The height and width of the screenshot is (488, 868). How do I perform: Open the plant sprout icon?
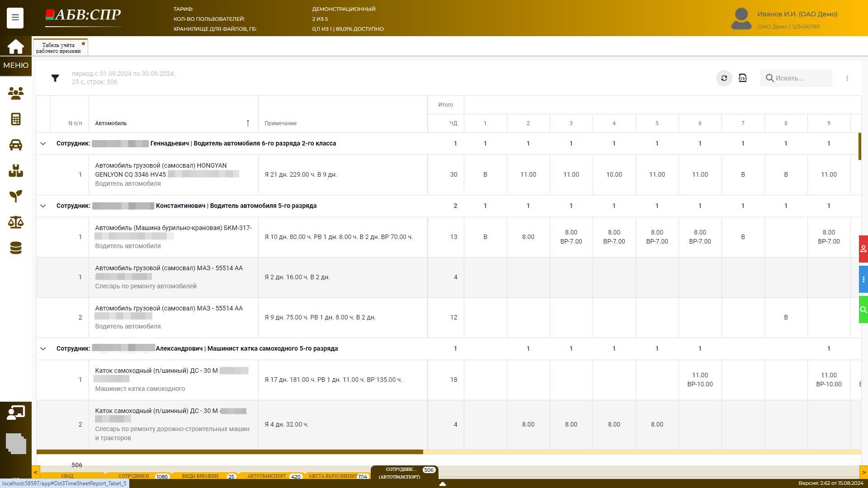16,196
